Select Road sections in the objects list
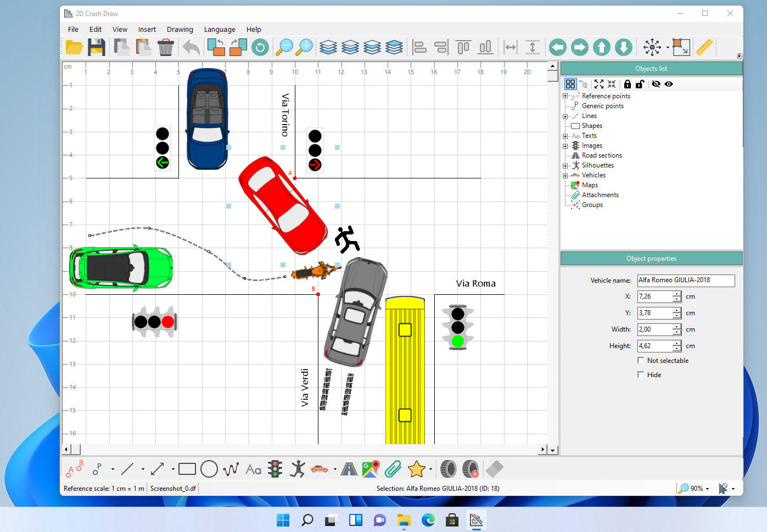 pos(602,155)
